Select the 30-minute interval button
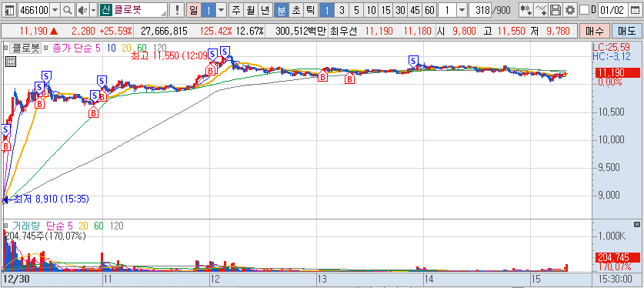Image resolution: width=644 pixels, height=288 pixels. click(x=400, y=10)
